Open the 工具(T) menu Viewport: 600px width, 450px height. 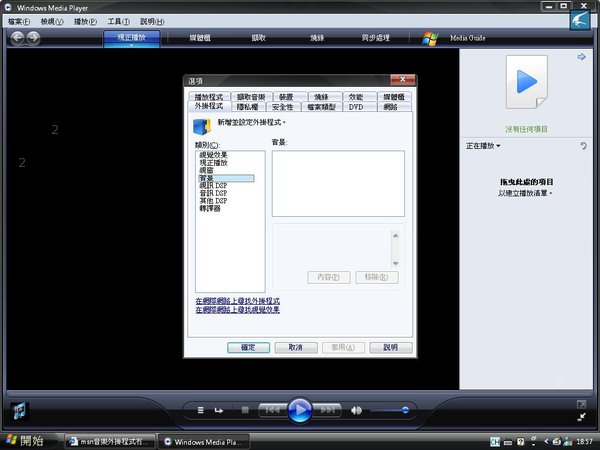coord(119,21)
